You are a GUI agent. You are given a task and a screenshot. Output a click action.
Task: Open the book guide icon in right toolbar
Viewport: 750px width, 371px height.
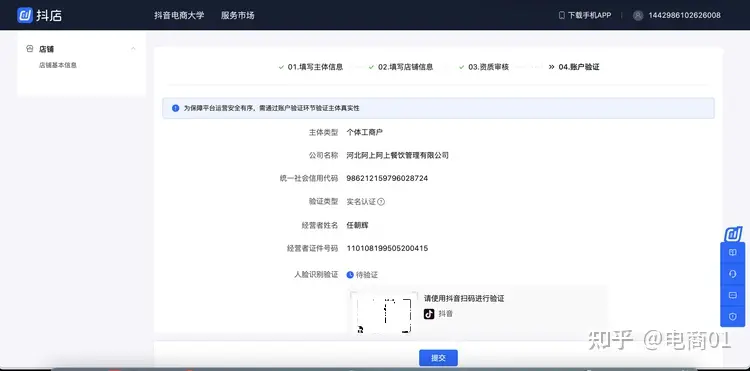click(x=732, y=253)
